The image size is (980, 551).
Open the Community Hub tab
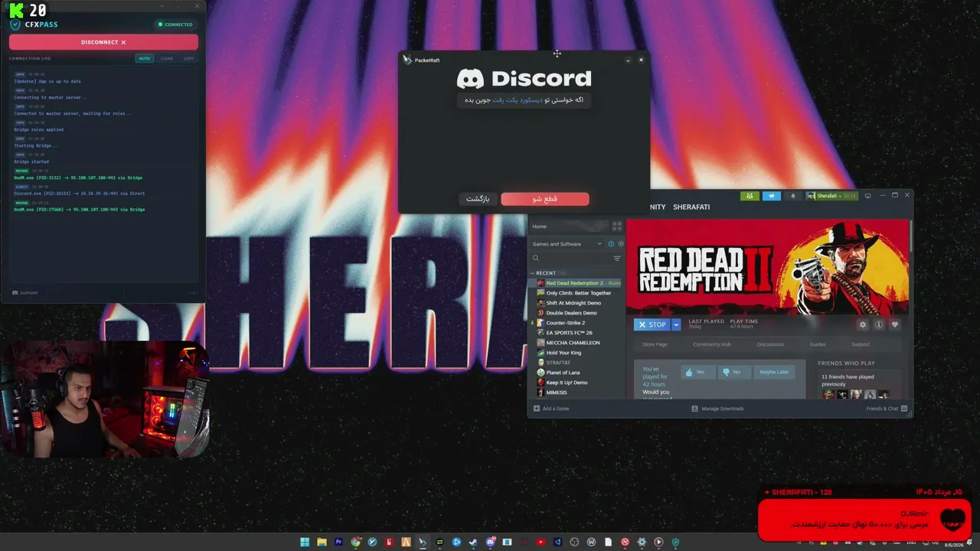pyautogui.click(x=712, y=344)
